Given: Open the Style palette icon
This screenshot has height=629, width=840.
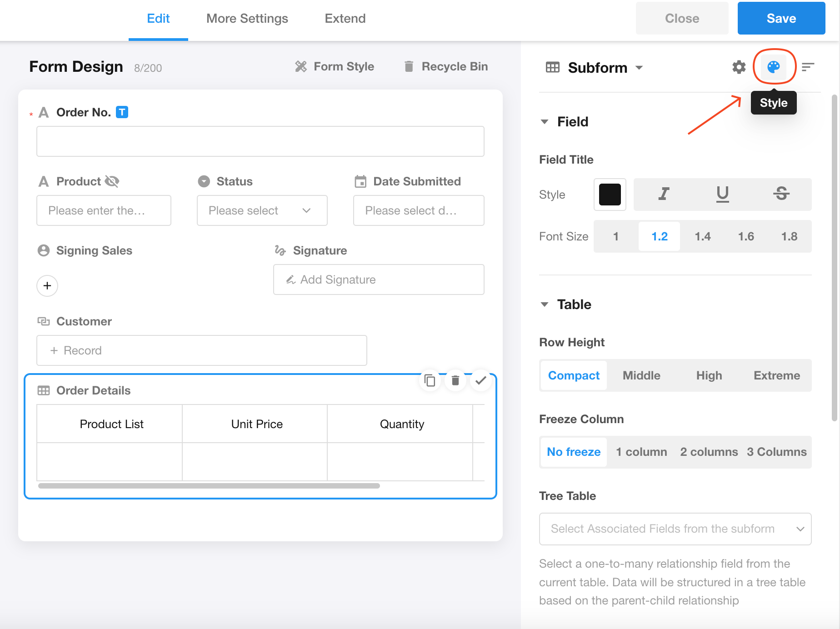Looking at the screenshot, I should [x=773, y=67].
